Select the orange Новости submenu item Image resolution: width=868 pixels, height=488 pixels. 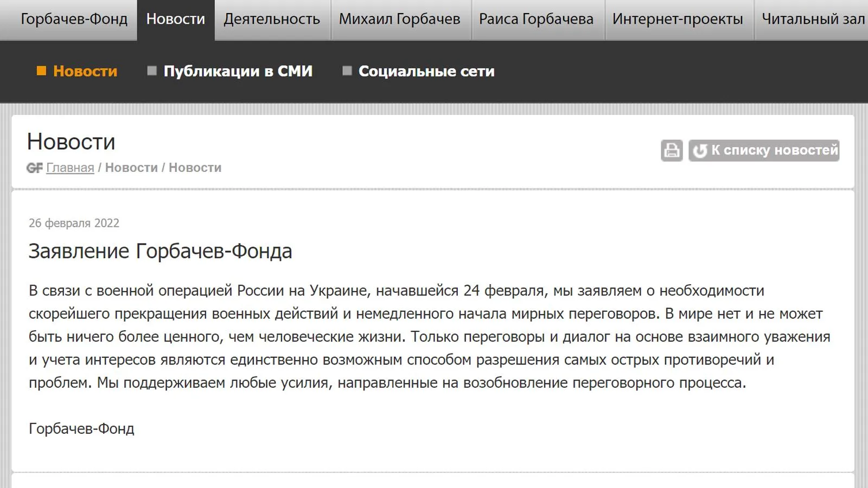click(85, 71)
